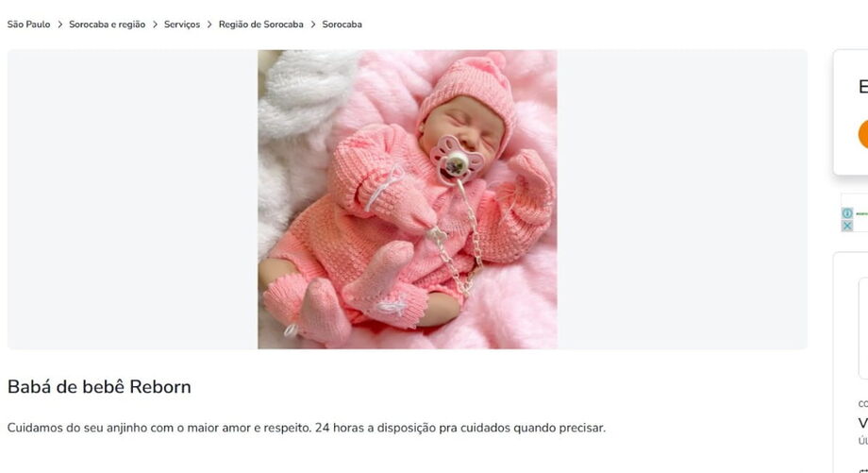
Task: Click the chevron after Região de Sorocaba
Action: pyautogui.click(x=313, y=25)
